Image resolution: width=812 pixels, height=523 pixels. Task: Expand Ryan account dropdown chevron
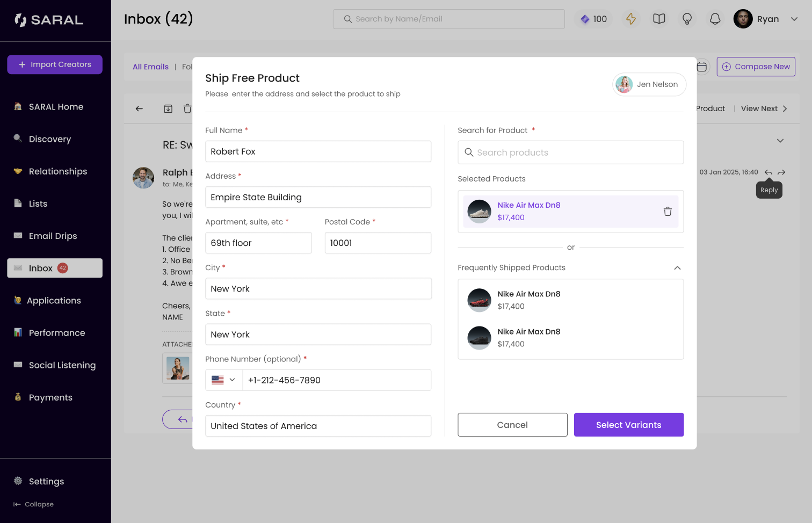[x=794, y=19]
